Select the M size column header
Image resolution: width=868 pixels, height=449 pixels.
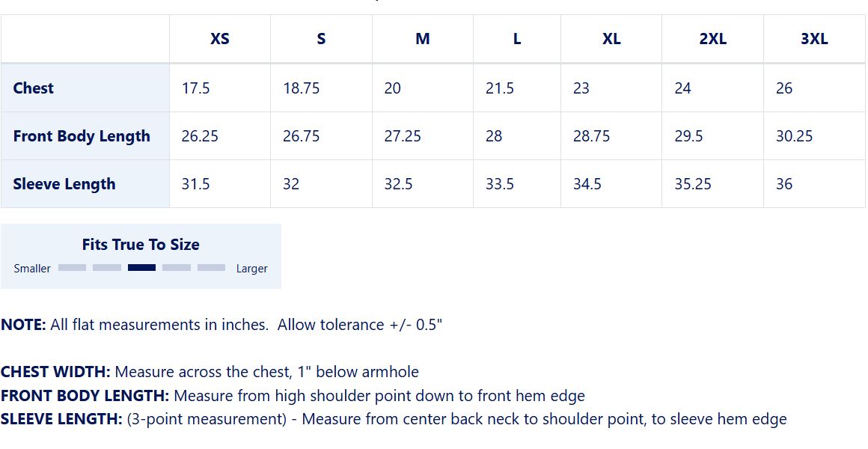pyautogui.click(x=423, y=39)
